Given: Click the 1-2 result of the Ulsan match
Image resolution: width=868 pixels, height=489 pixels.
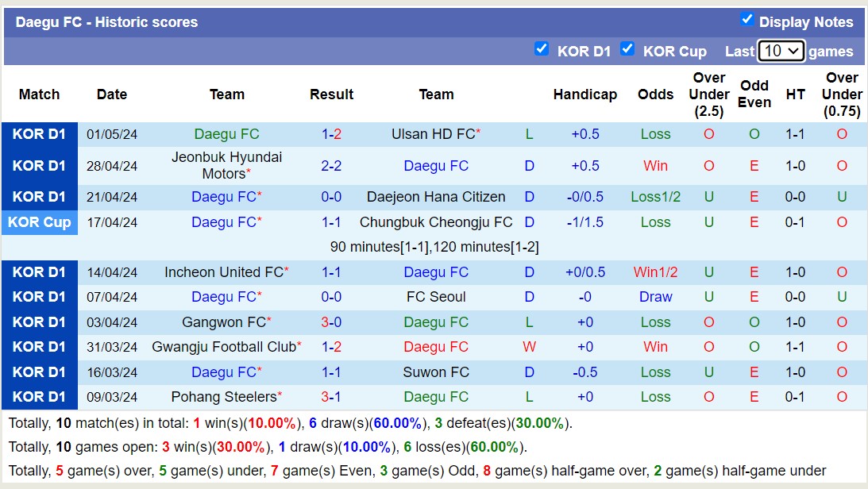Looking at the screenshot, I should coord(331,133).
